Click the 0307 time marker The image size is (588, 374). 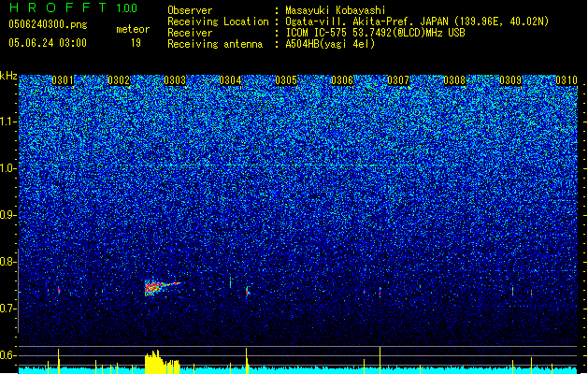(x=398, y=80)
